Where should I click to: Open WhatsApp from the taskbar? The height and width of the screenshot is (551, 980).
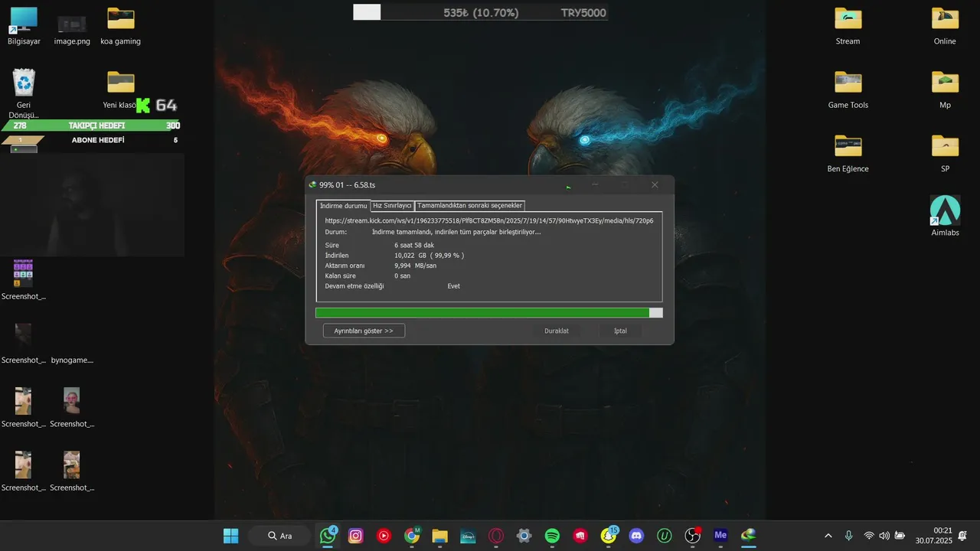point(328,536)
